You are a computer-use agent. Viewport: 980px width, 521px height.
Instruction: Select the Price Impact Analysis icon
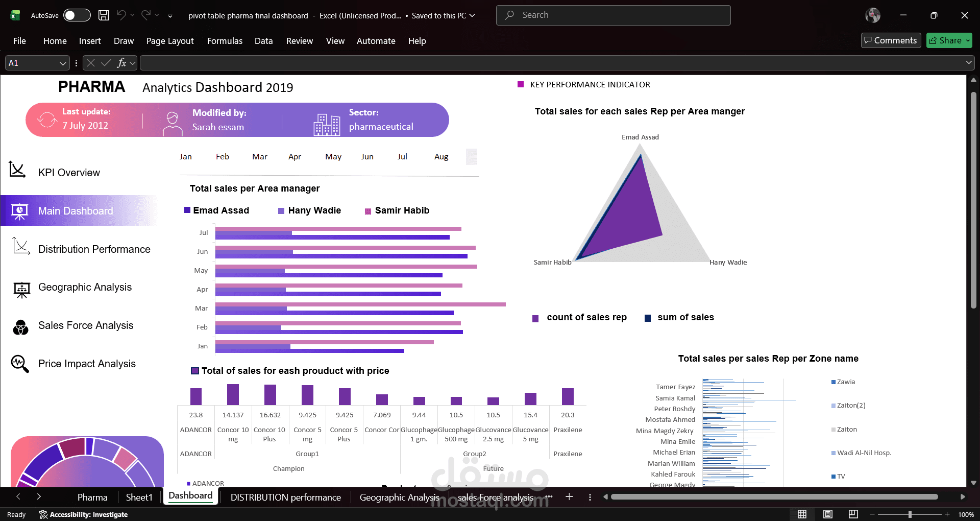pos(19,364)
